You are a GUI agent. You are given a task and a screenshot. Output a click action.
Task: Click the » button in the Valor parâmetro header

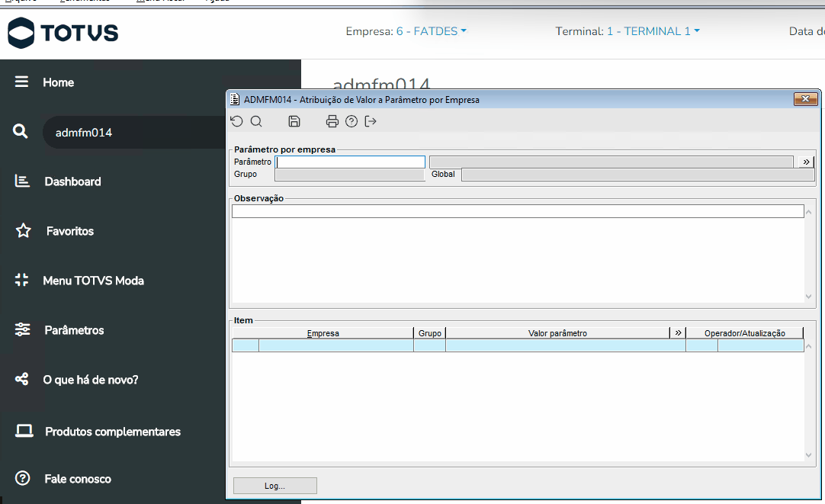click(x=678, y=332)
